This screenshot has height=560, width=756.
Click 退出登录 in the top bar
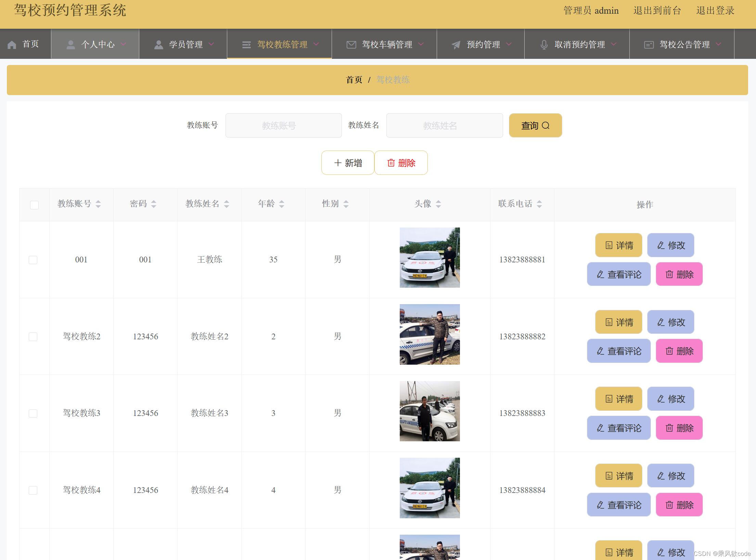click(x=715, y=11)
